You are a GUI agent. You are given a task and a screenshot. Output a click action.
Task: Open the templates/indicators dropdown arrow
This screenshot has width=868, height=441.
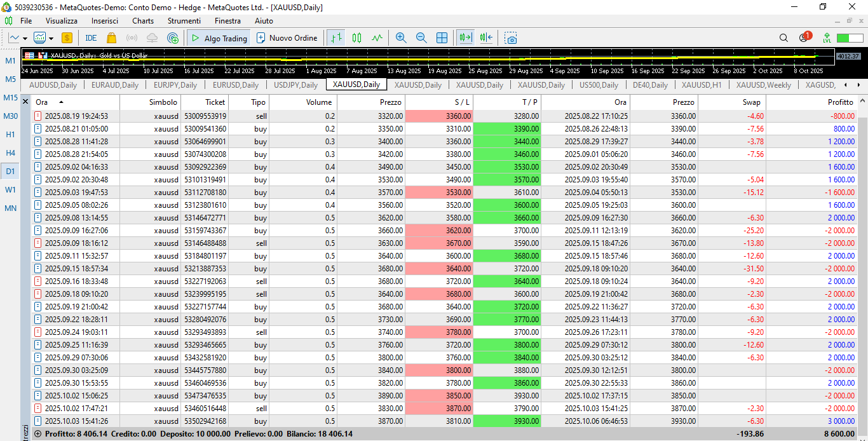pos(51,39)
